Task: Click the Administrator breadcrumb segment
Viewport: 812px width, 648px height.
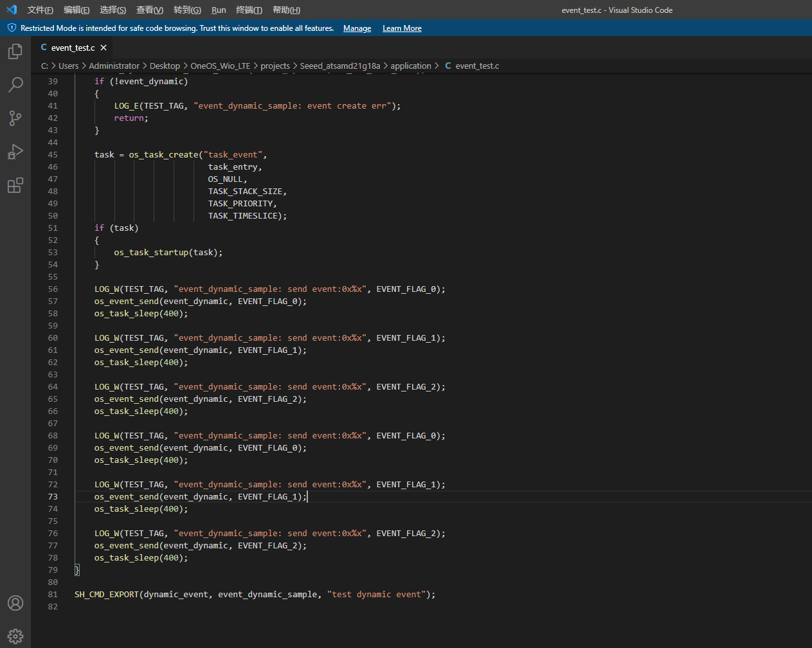Action: tap(114, 66)
